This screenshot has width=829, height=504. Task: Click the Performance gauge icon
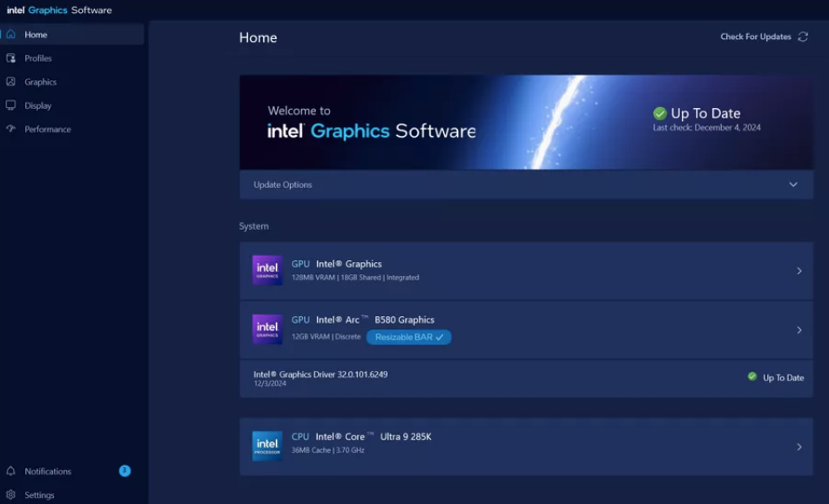pos(10,129)
